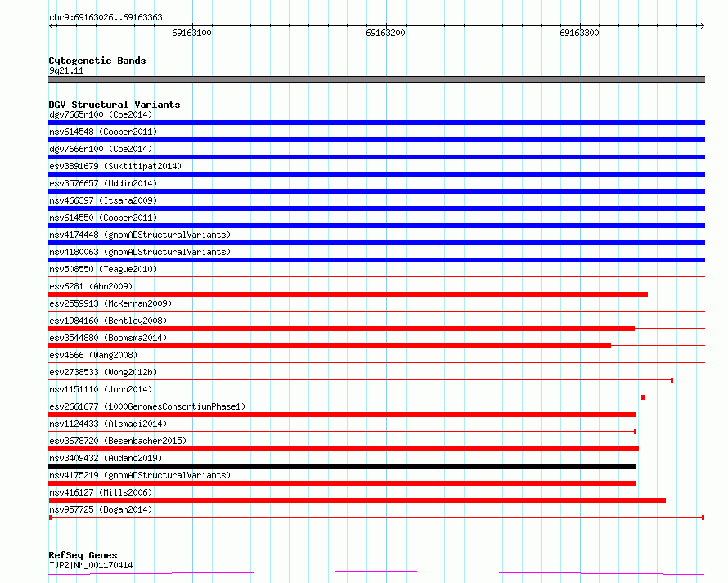Viewport: 728px width, 583px height.
Task: Click the red bar under esv2661677
Action: tap(342, 415)
